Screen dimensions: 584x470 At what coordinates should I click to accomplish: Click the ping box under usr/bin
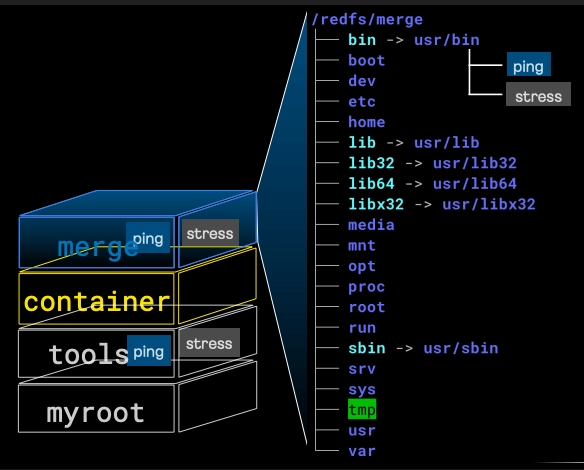pos(529,64)
